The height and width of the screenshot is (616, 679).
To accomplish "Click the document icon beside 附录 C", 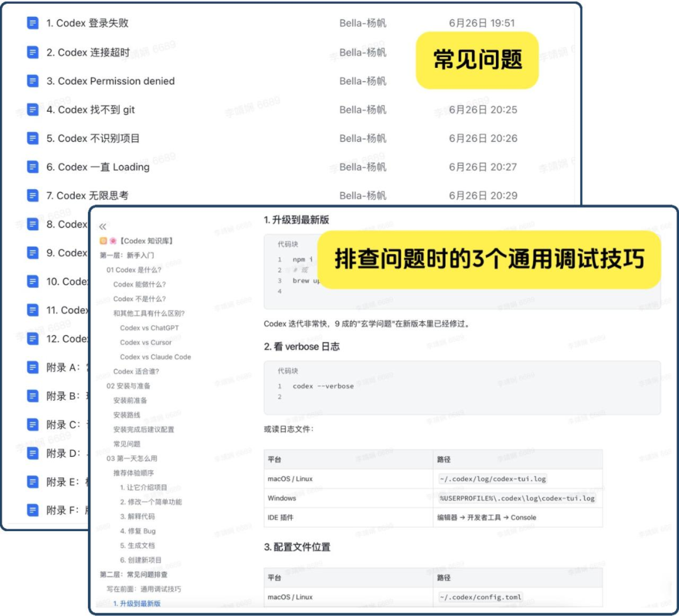I will (x=33, y=425).
